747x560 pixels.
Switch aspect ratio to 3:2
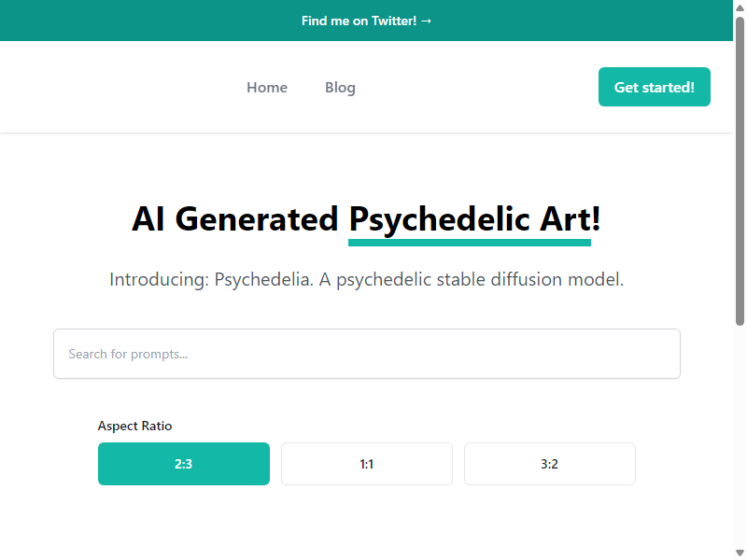550,464
